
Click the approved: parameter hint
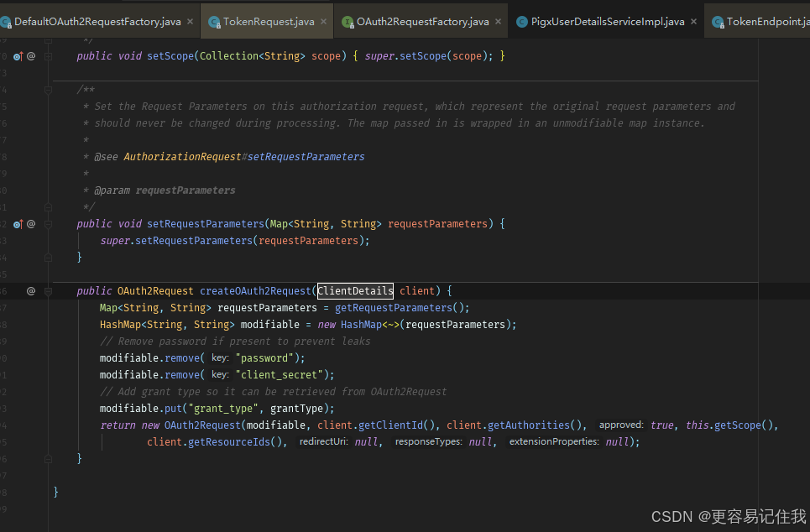tap(621, 425)
